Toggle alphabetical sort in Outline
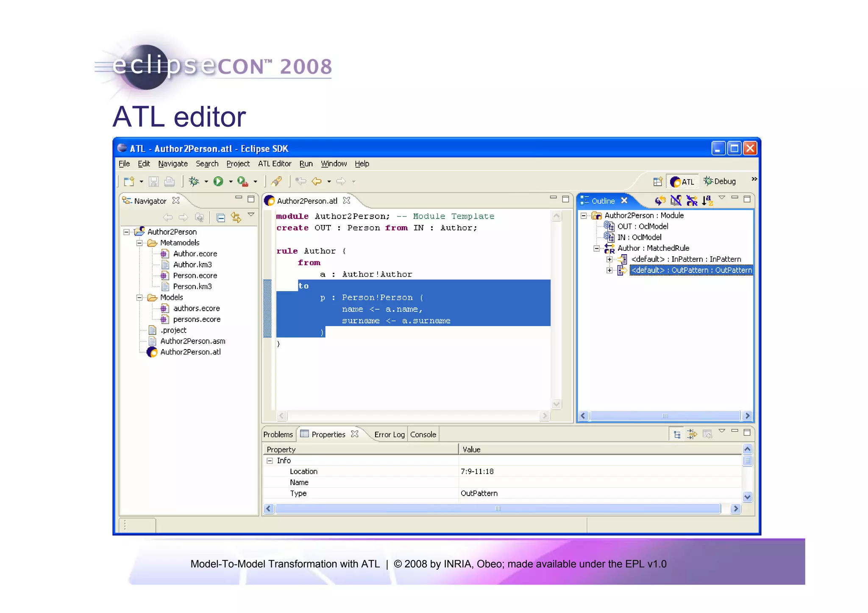Viewport: 868px width, 613px height. coord(707,200)
